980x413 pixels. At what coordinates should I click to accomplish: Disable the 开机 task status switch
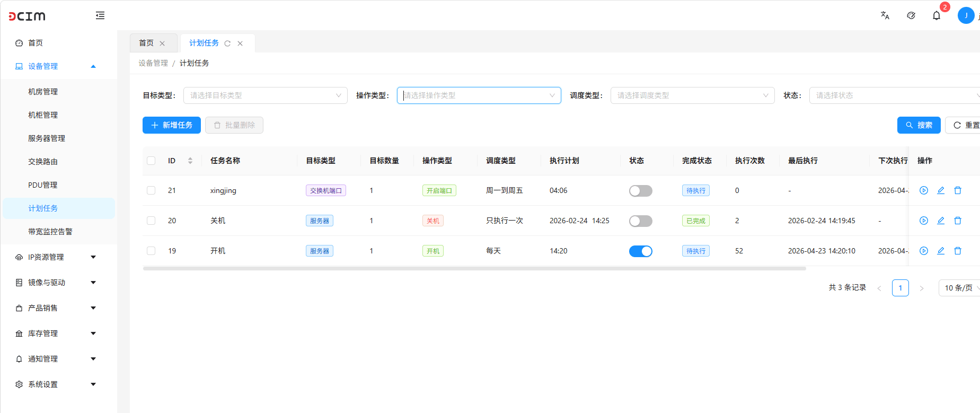(x=641, y=251)
